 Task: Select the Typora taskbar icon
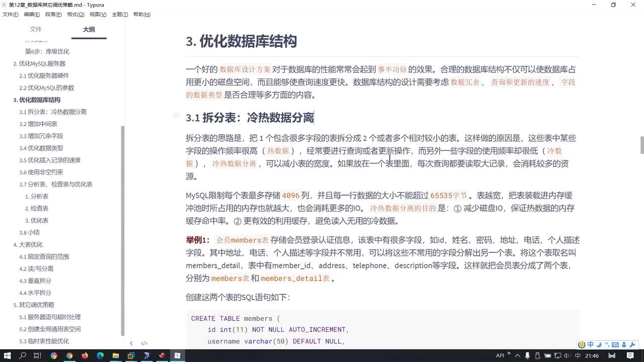pyautogui.click(x=177, y=355)
